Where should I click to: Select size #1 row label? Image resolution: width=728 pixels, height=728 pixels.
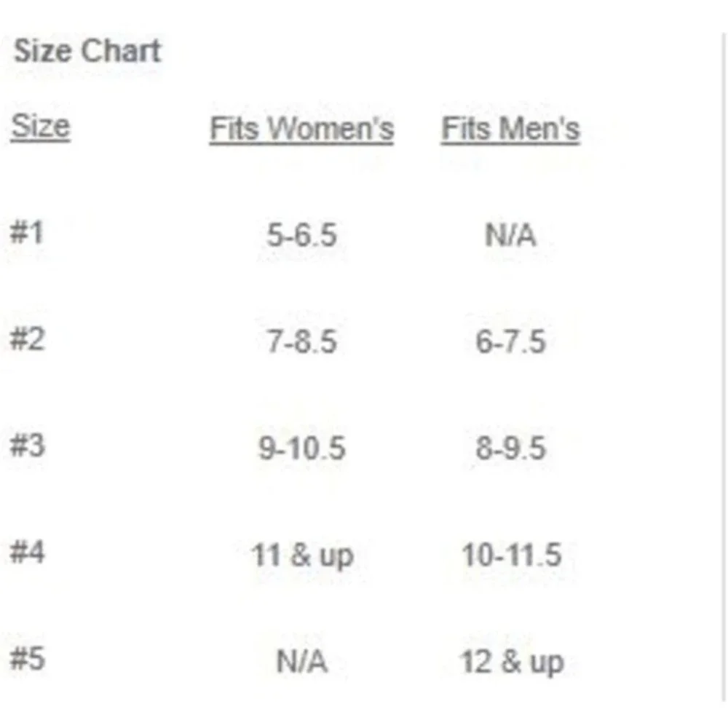[x=27, y=232]
